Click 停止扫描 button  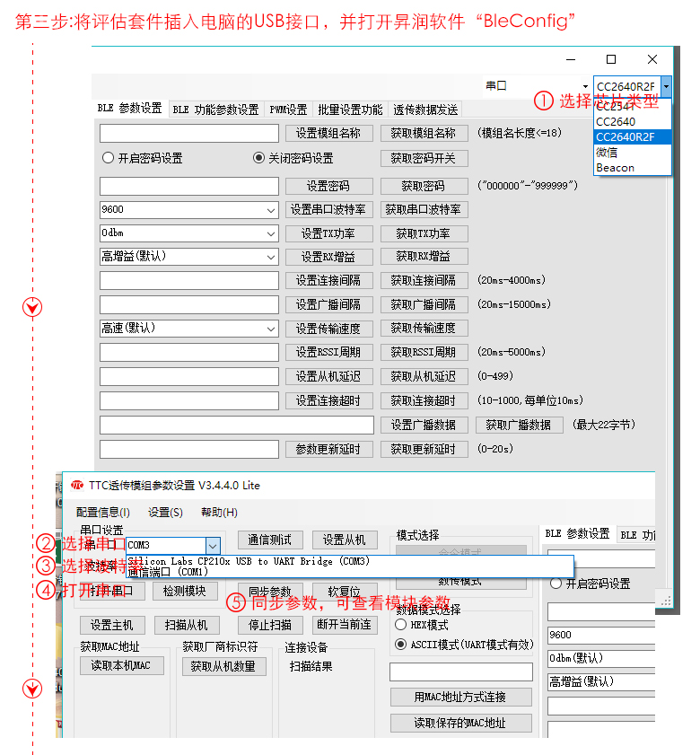(270, 625)
